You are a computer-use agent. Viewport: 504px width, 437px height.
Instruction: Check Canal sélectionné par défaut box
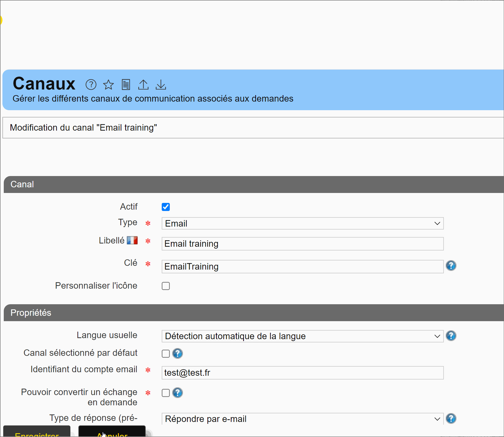click(x=166, y=354)
